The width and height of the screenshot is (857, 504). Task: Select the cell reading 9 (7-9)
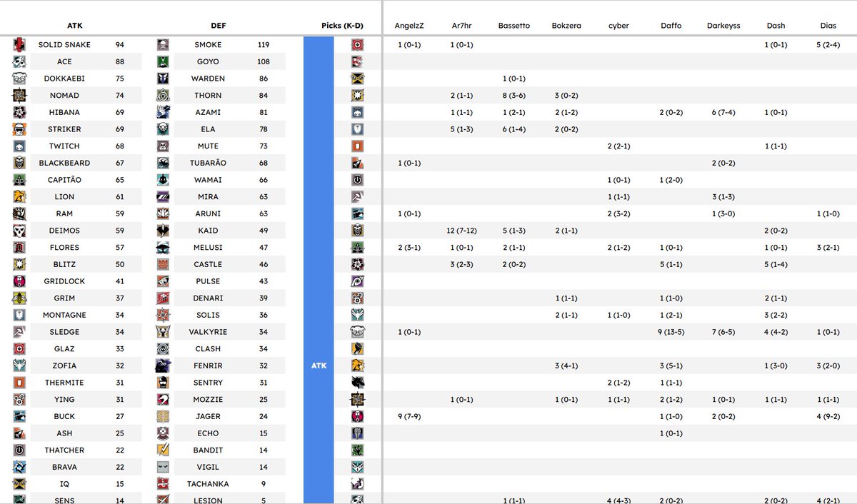point(409,416)
